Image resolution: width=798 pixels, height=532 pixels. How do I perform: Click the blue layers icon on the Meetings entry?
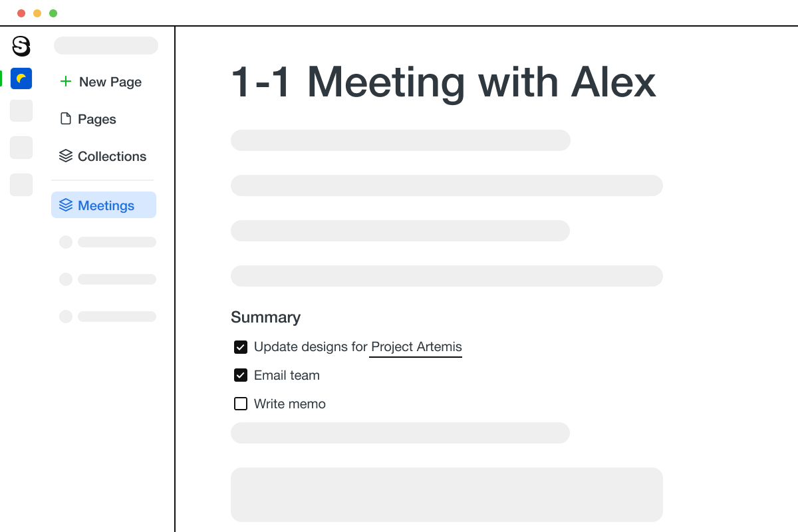(x=66, y=205)
